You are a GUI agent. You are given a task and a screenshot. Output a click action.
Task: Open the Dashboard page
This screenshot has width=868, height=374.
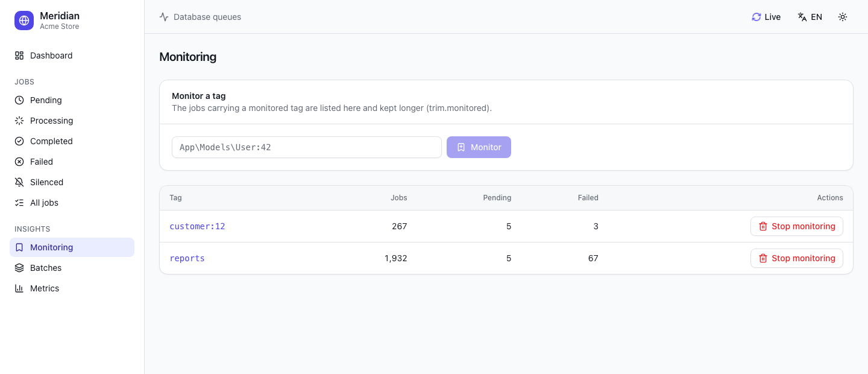click(x=72, y=55)
